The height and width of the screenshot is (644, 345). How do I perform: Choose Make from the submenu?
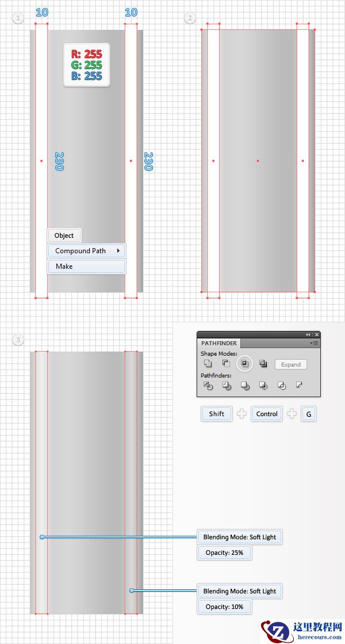[x=86, y=266]
